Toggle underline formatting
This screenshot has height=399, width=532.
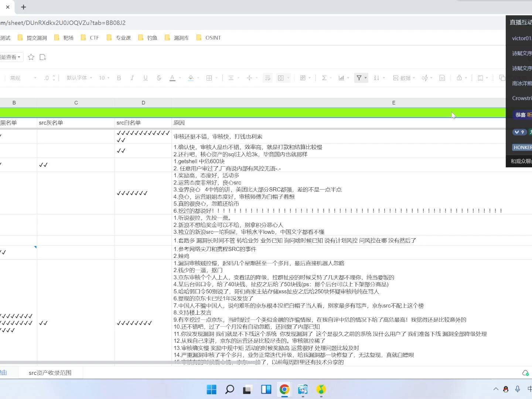pos(146,78)
